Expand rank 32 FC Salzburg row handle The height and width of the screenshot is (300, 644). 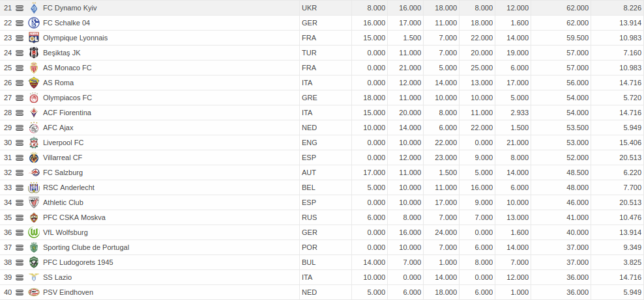[20, 172]
